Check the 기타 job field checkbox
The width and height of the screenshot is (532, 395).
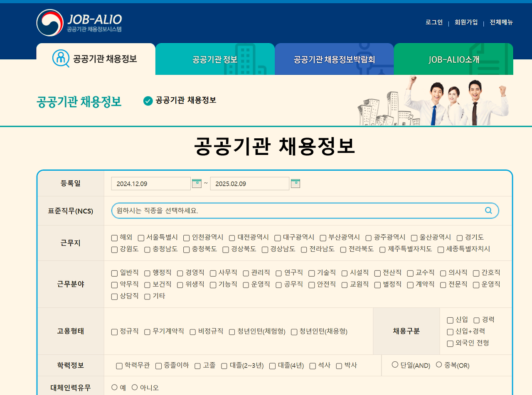click(x=147, y=297)
